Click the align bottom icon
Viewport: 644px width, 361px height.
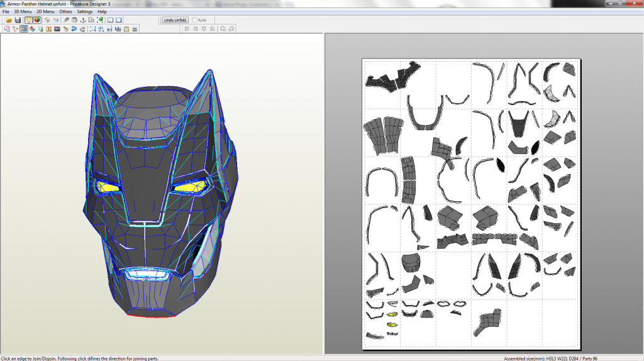click(x=213, y=29)
